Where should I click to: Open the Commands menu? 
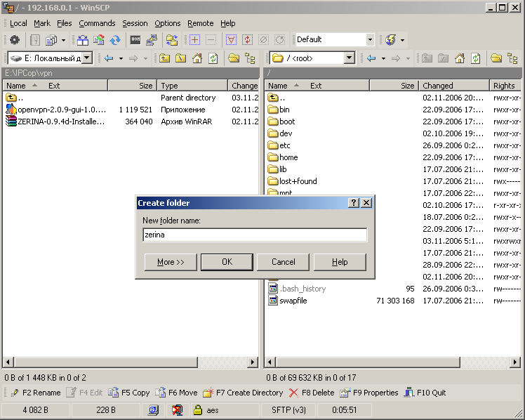pos(97,23)
